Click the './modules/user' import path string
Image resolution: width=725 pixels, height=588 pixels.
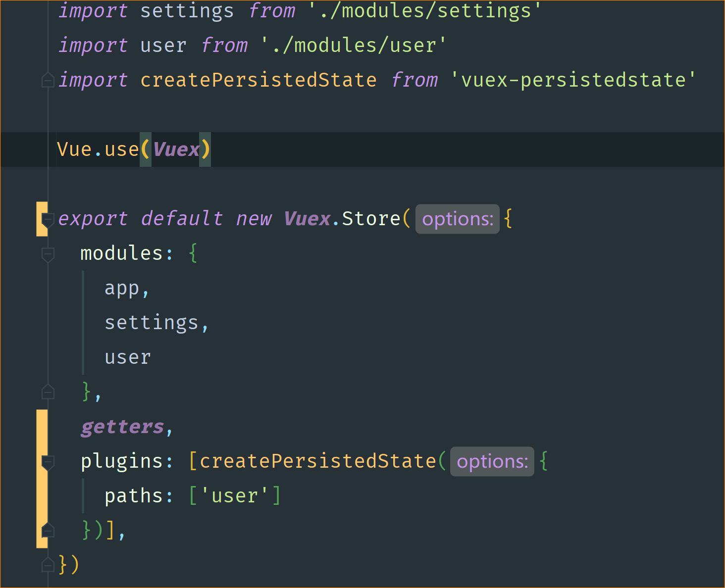(353, 45)
